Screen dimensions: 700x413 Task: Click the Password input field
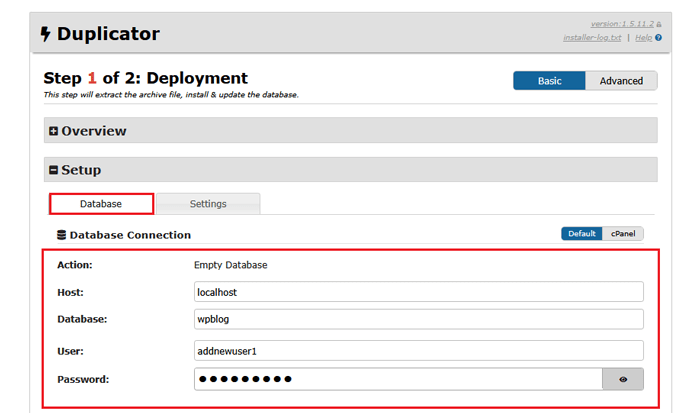(x=398, y=379)
